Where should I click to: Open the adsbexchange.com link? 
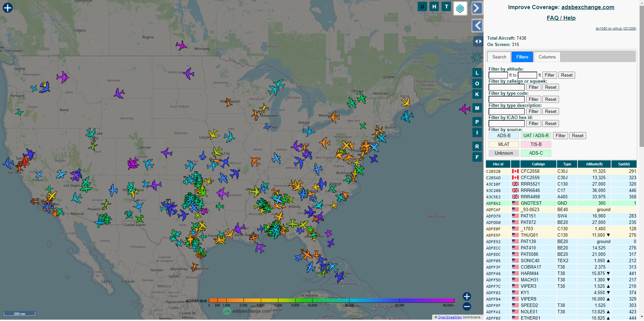coord(588,7)
